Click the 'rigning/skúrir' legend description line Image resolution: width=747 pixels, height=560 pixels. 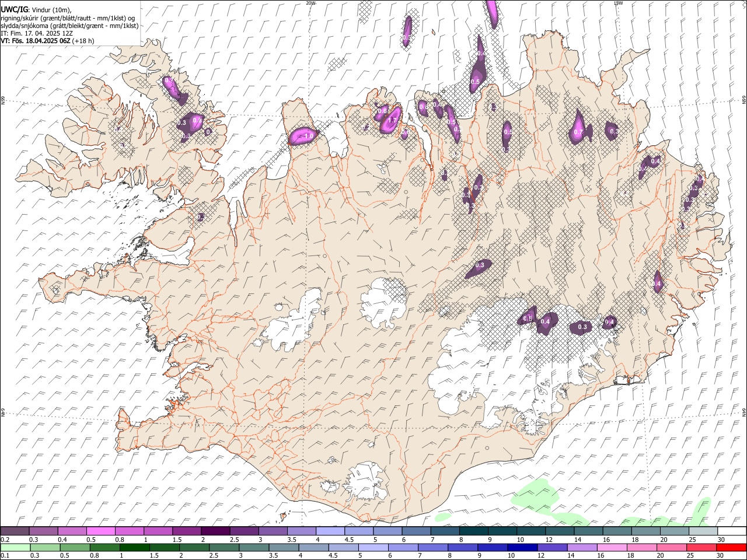[68, 17]
